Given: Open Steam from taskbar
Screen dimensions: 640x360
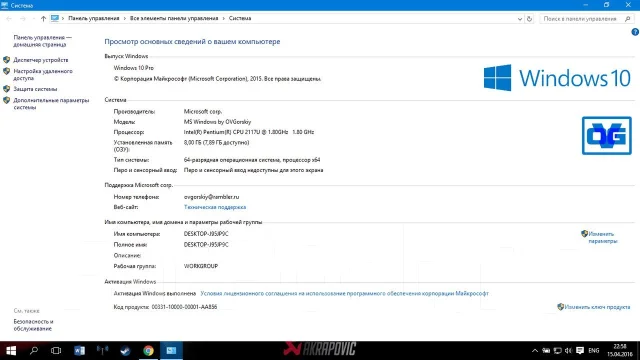Looking at the screenshot, I should [125, 351].
